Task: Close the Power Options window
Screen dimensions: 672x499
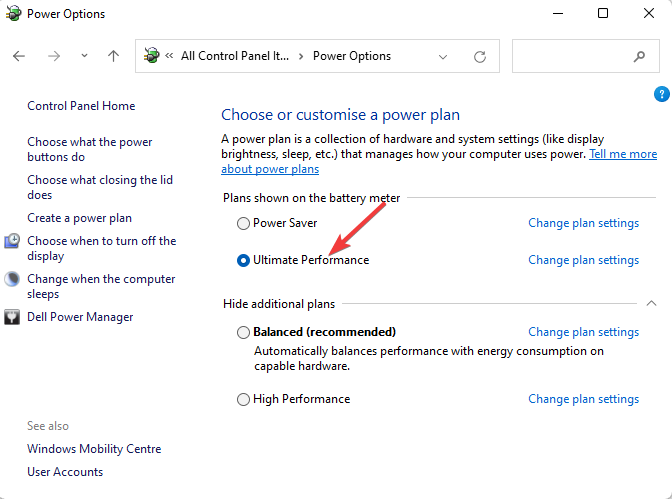Action: [x=649, y=13]
